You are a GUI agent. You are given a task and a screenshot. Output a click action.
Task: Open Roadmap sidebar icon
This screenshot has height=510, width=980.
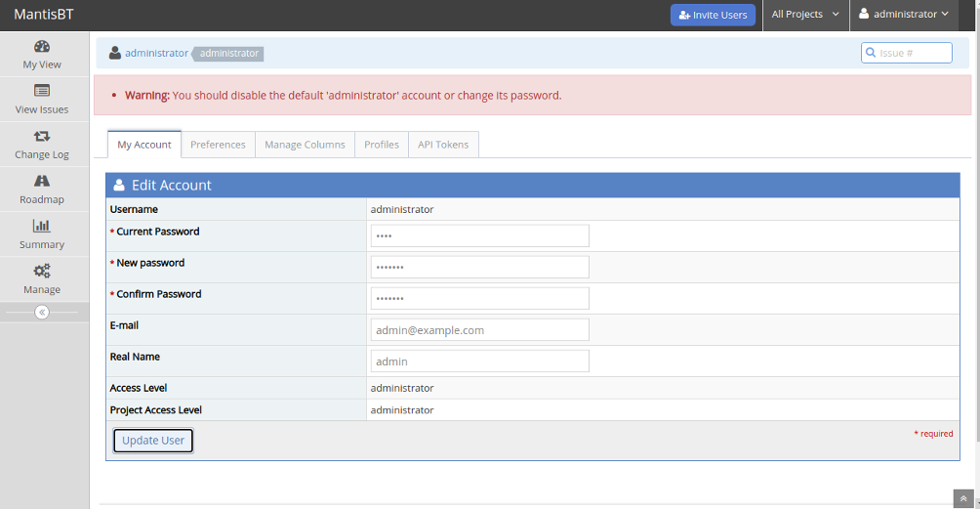42,182
